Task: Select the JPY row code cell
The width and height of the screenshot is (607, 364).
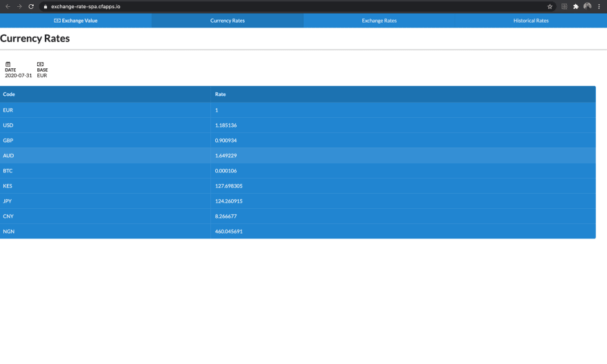Action: (106, 201)
